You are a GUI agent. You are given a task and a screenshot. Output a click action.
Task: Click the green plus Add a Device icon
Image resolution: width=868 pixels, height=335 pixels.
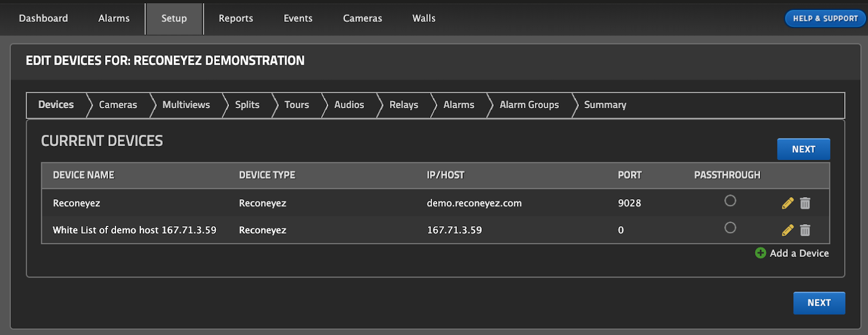coord(761,253)
